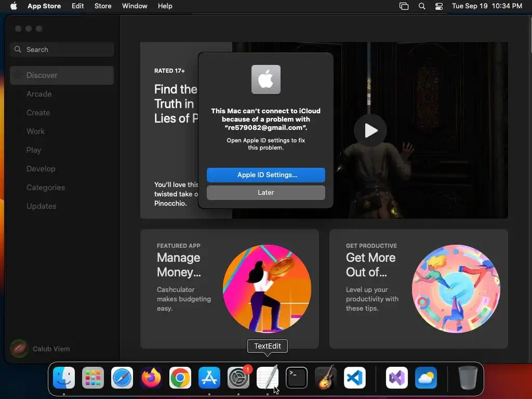This screenshot has width=532, height=399.
Task: Open the Trash in the Dock
Action: pos(468,378)
